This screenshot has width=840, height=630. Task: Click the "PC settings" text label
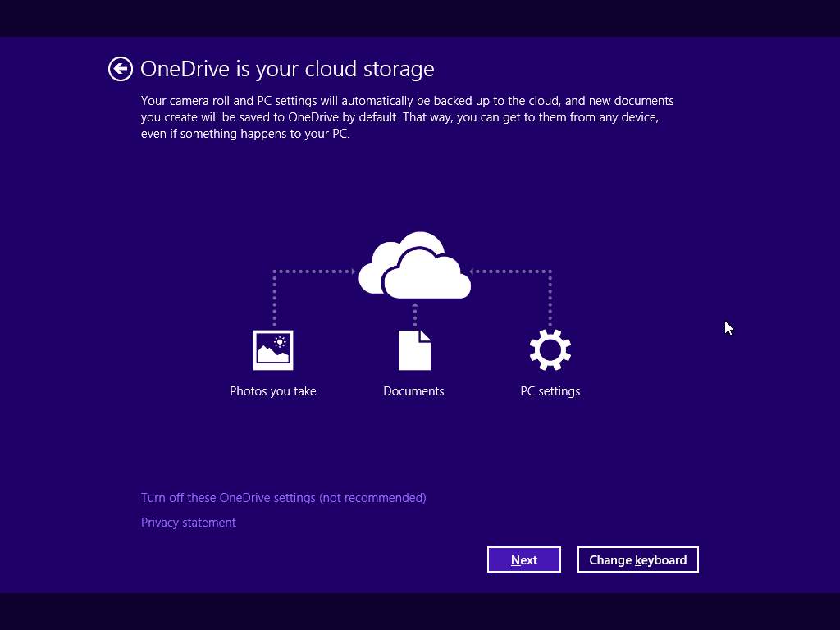tap(550, 391)
